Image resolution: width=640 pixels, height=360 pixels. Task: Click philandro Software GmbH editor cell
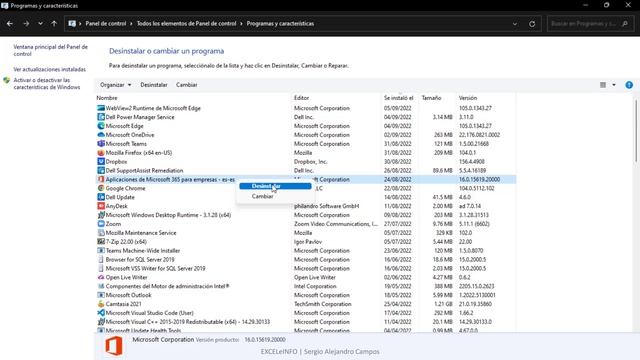tap(327, 206)
